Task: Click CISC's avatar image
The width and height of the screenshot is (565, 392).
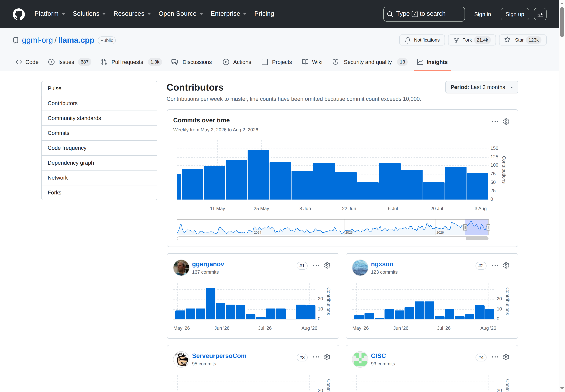Action: point(360,359)
